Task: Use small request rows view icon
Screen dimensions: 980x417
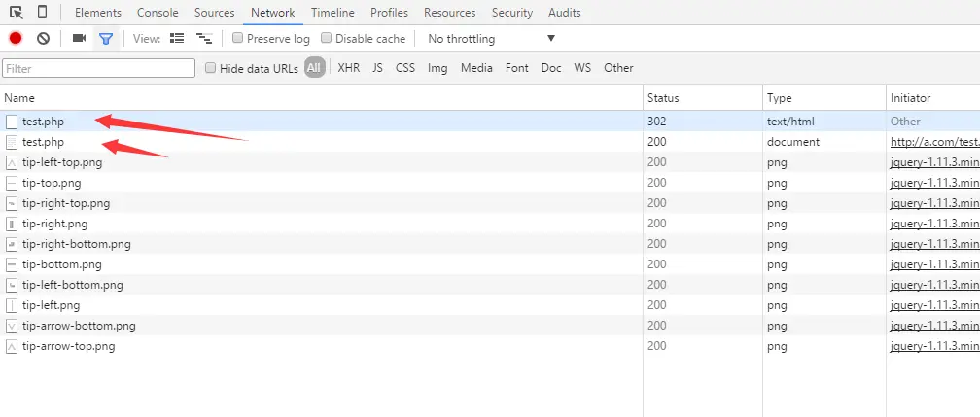Action: point(204,38)
